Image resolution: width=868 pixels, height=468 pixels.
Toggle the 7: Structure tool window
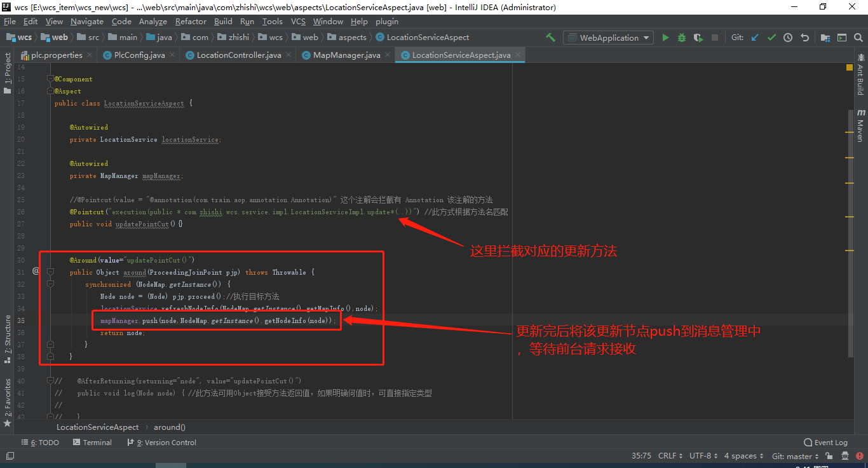click(8, 338)
